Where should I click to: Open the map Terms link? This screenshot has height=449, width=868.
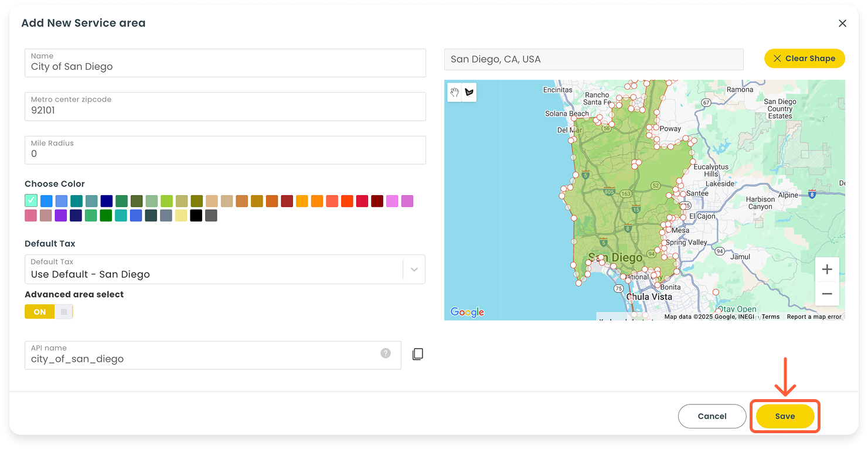click(x=770, y=317)
